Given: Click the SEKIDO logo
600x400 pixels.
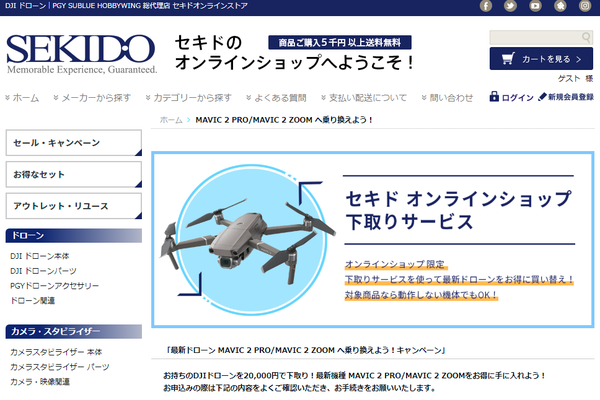Looking at the screenshot, I should point(82,54).
